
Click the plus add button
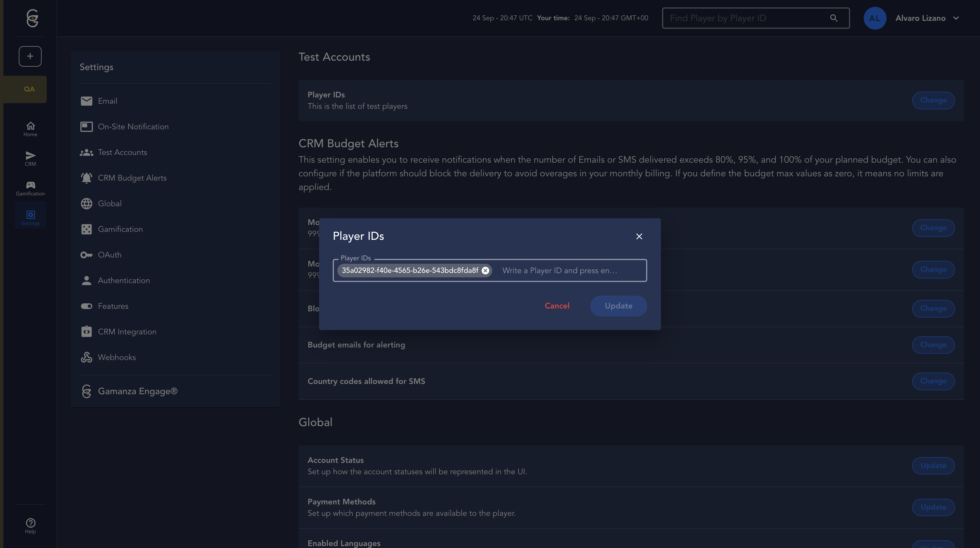tap(30, 56)
